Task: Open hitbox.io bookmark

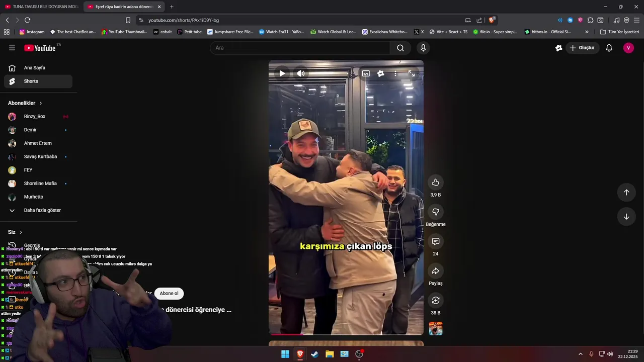Action: (x=548, y=32)
